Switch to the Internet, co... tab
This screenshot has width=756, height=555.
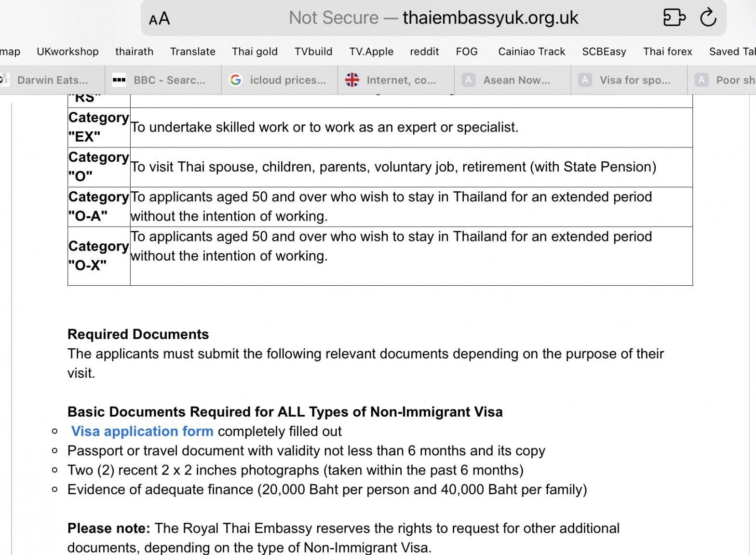click(396, 80)
